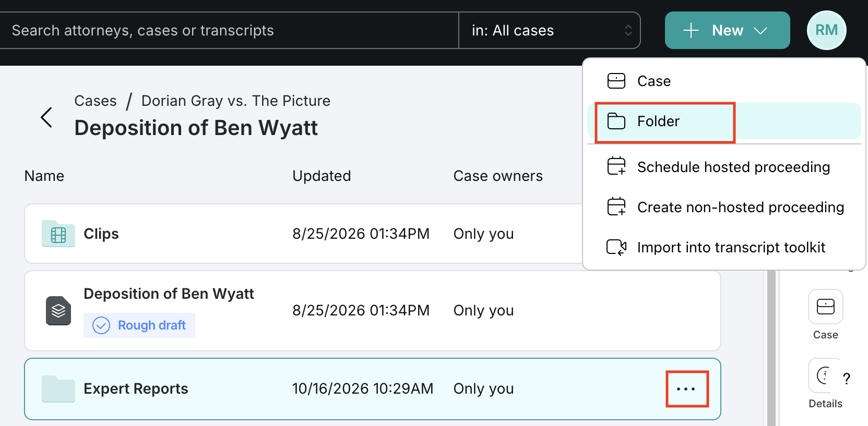This screenshot has height=426, width=868.
Task: Open the 'in: All cases' scope selector
Action: pyautogui.click(x=549, y=30)
